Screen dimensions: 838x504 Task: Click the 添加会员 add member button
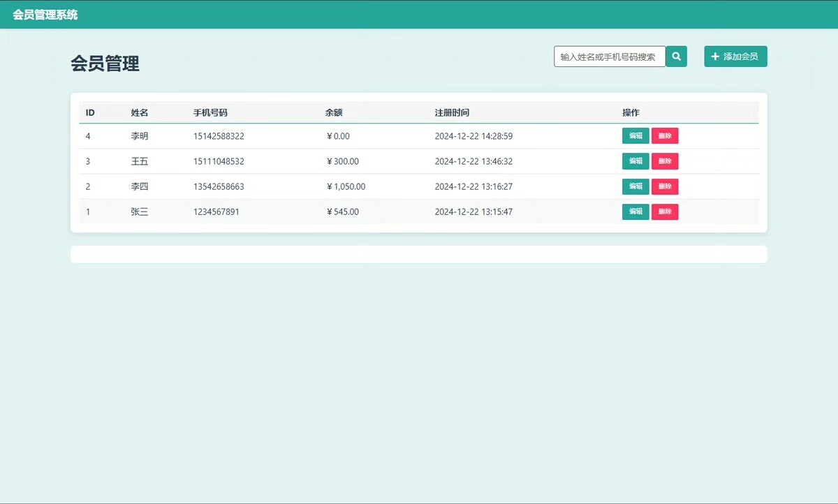click(735, 57)
